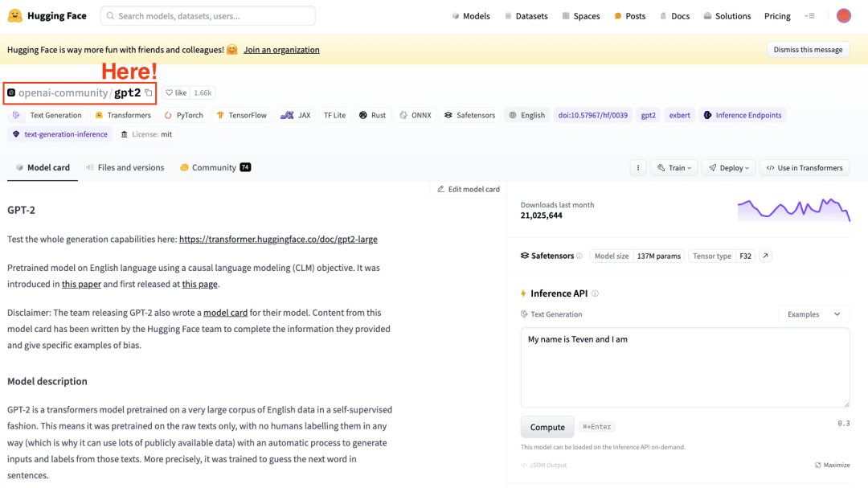Image resolution: width=868 pixels, height=488 pixels.
Task: Open the Examples dropdown
Action: (x=813, y=314)
